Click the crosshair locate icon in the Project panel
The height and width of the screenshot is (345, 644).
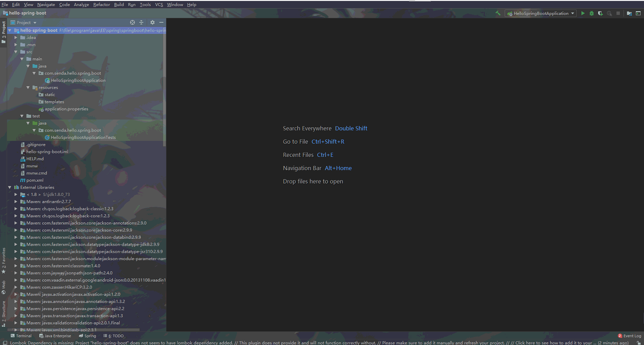pyautogui.click(x=132, y=22)
